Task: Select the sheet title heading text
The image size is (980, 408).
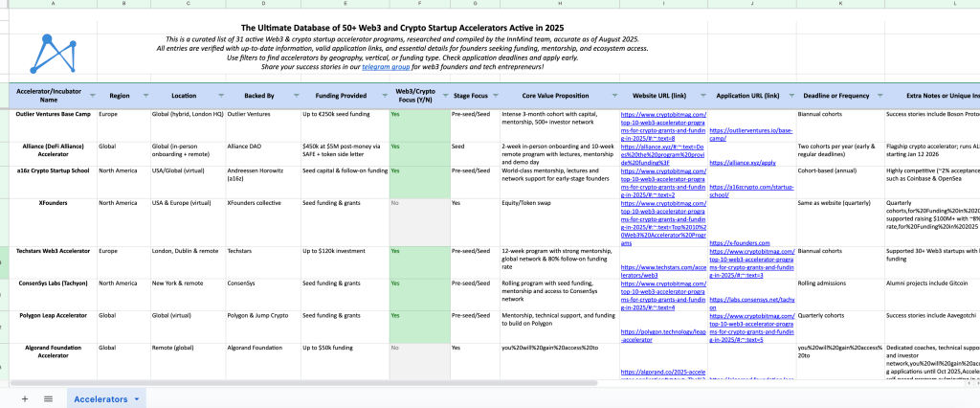Action: [403, 28]
